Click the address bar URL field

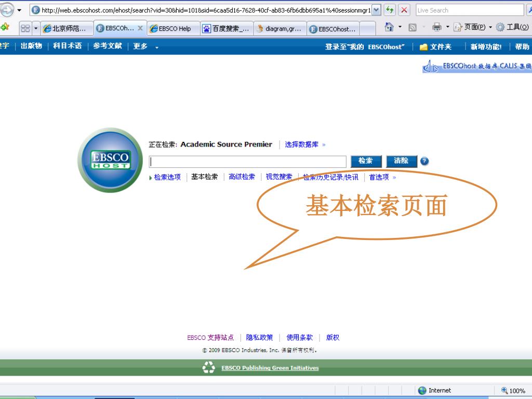pyautogui.click(x=202, y=10)
